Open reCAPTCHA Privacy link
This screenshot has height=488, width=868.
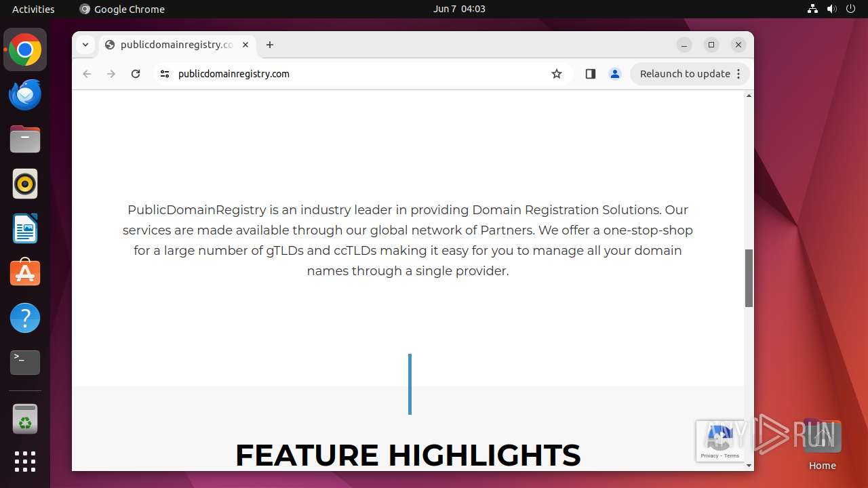pos(710,456)
